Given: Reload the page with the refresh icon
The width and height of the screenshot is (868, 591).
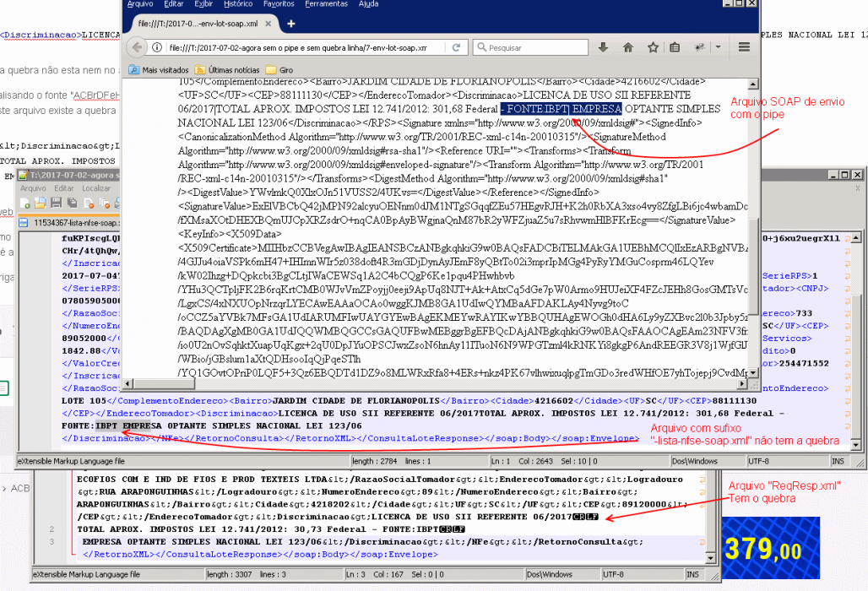Looking at the screenshot, I should point(456,47).
